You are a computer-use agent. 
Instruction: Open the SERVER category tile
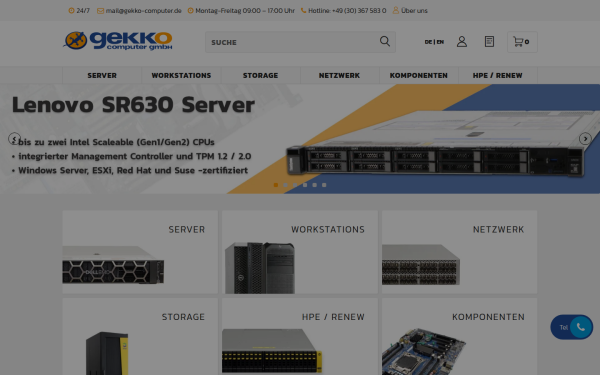[x=140, y=252]
